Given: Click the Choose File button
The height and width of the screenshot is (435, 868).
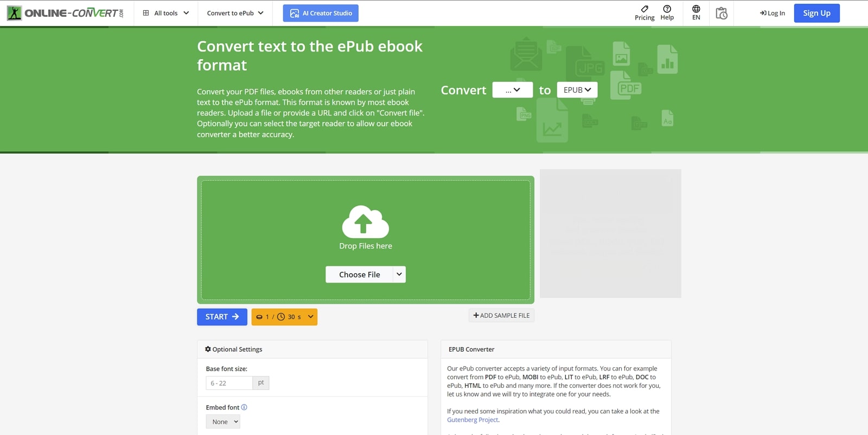Looking at the screenshot, I should click(359, 274).
